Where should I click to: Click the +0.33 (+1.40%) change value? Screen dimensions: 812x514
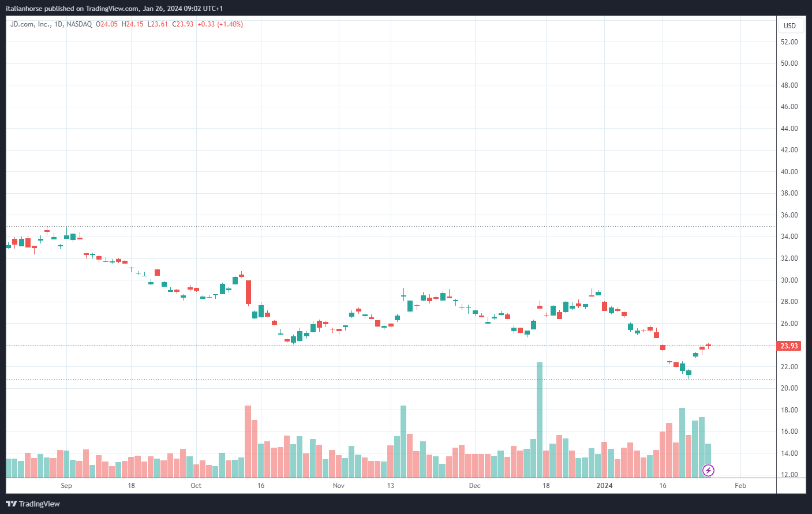(220, 24)
